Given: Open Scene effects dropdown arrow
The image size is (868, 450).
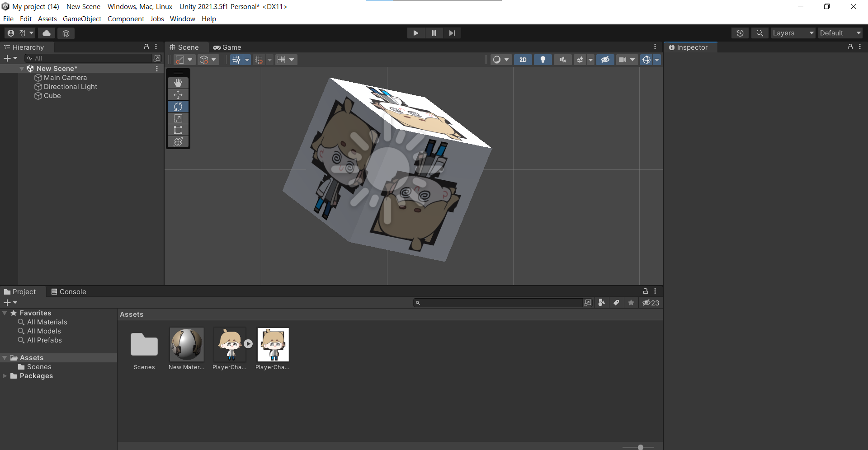Looking at the screenshot, I should pos(590,60).
